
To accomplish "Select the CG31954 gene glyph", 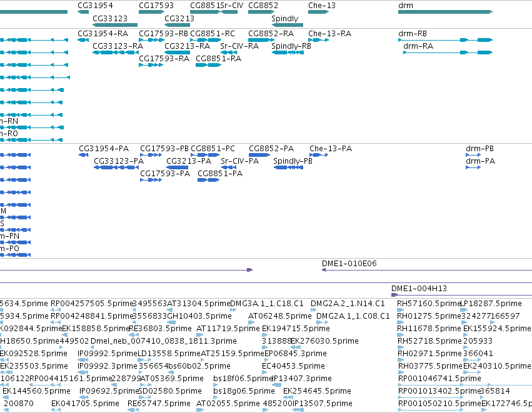I will pos(83,12).
